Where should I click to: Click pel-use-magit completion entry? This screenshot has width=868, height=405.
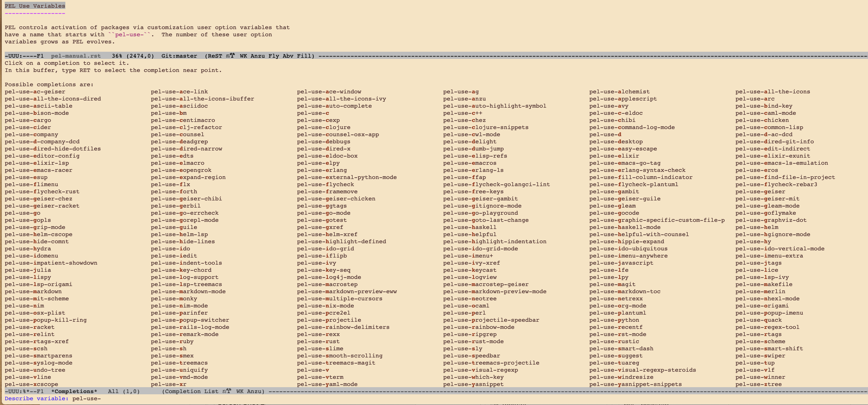coord(612,284)
